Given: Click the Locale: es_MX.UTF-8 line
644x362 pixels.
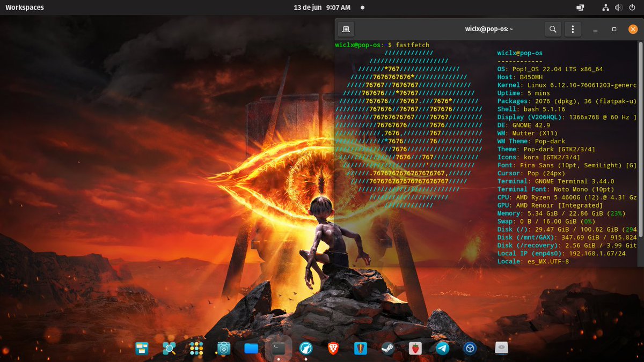Looking at the screenshot, I should pos(533,261).
